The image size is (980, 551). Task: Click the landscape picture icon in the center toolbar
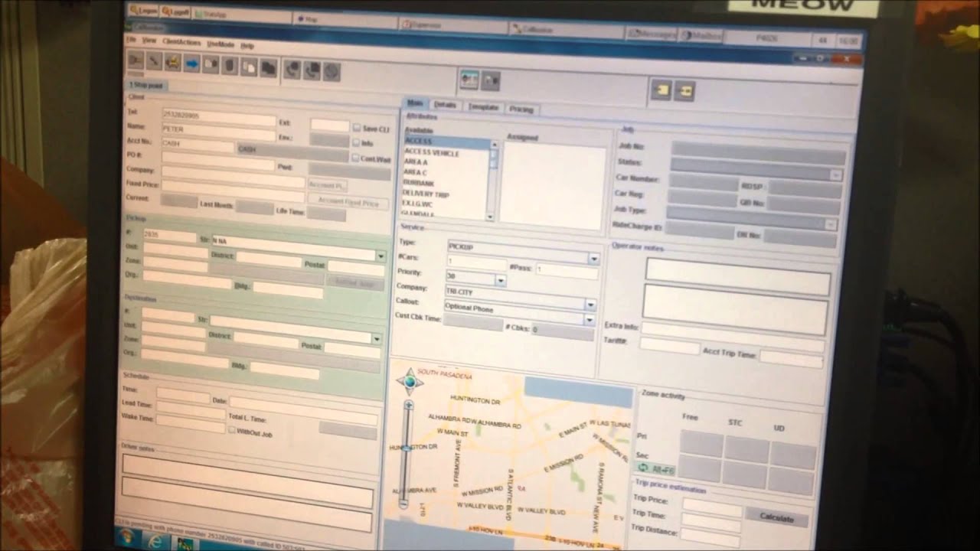[x=469, y=79]
